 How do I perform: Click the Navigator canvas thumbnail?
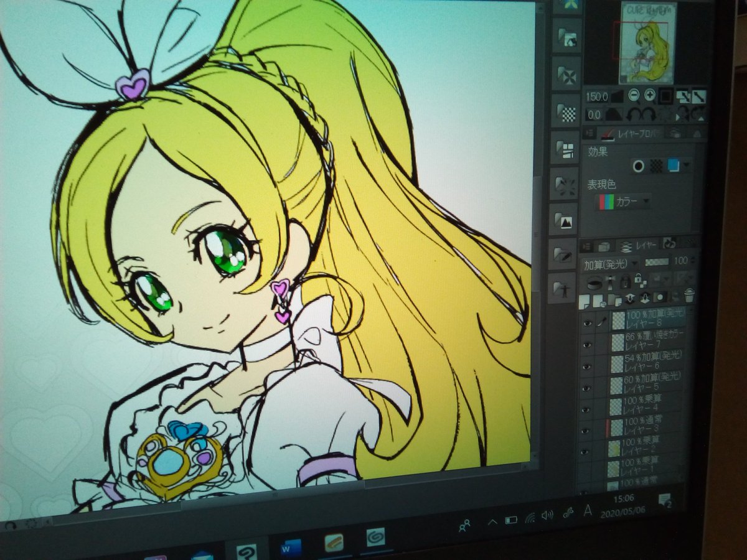648,43
